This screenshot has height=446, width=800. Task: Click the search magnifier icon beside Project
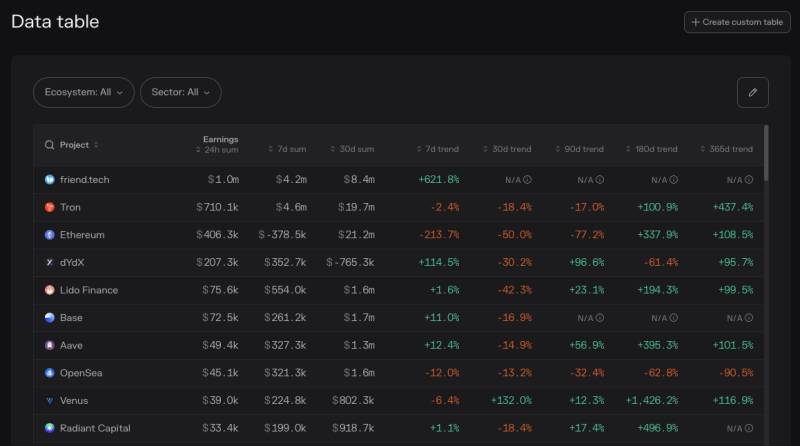49,145
